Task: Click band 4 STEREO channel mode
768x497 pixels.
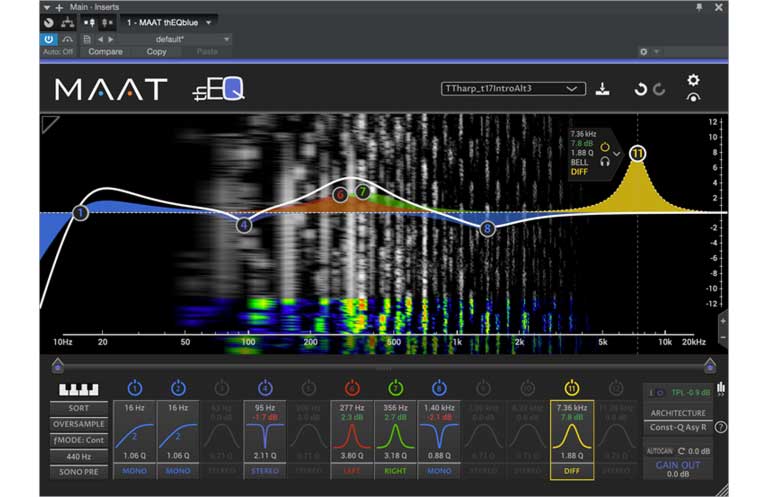Action: point(265,471)
